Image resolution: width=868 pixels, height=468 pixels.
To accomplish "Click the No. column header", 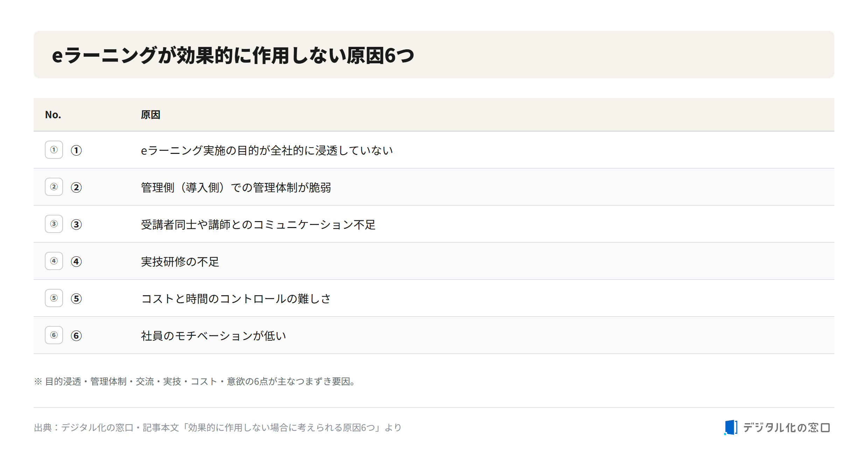I will point(53,115).
